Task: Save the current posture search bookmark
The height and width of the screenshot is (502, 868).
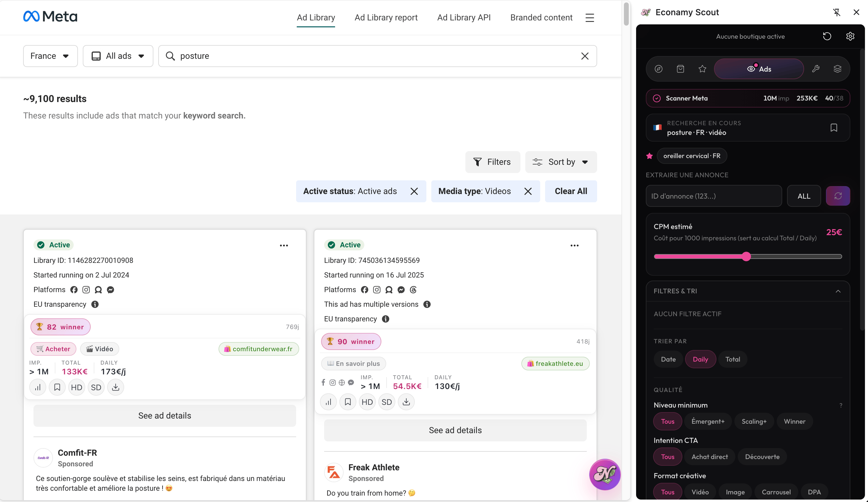Action: (x=834, y=128)
